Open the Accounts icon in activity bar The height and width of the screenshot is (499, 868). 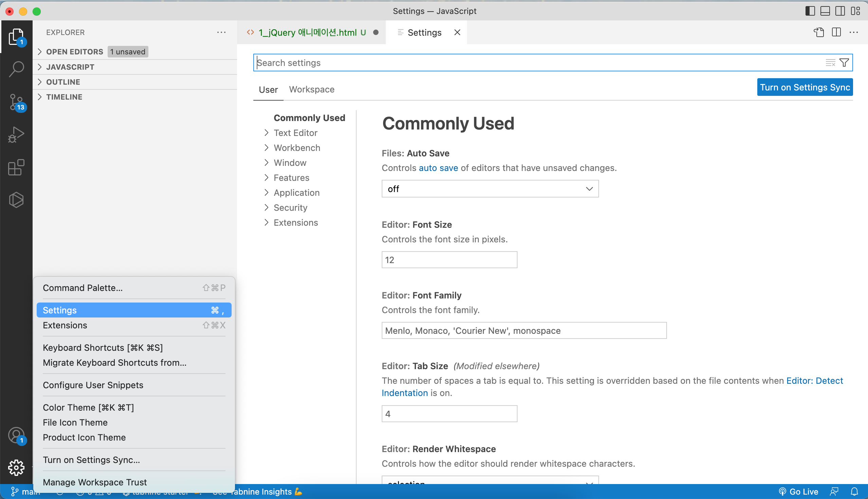[x=16, y=435]
